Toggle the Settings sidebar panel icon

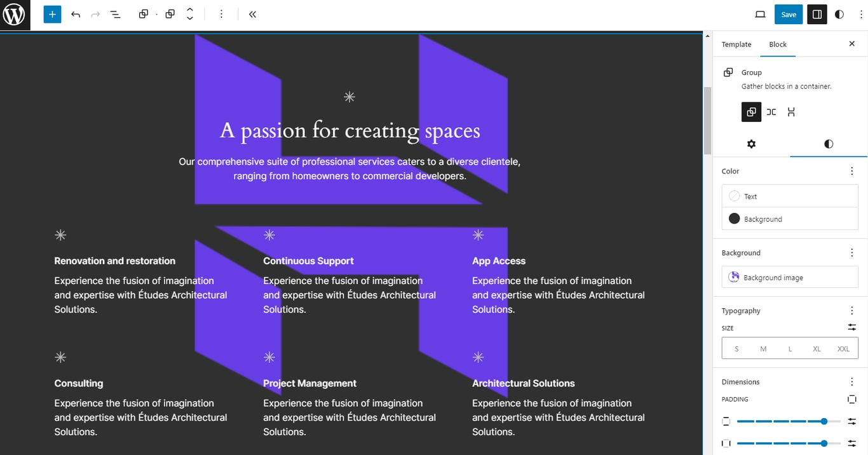click(x=817, y=14)
